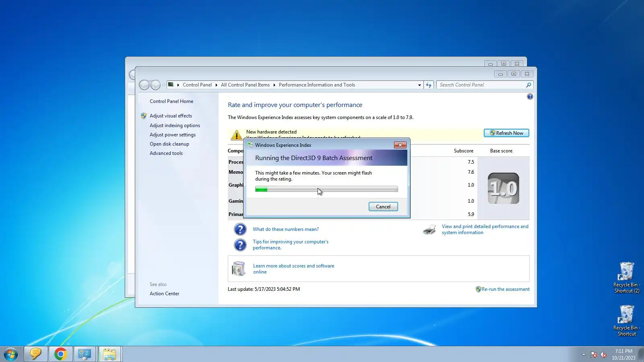Select the 5.9 subscore value
The height and width of the screenshot is (362, 644).
471,214
